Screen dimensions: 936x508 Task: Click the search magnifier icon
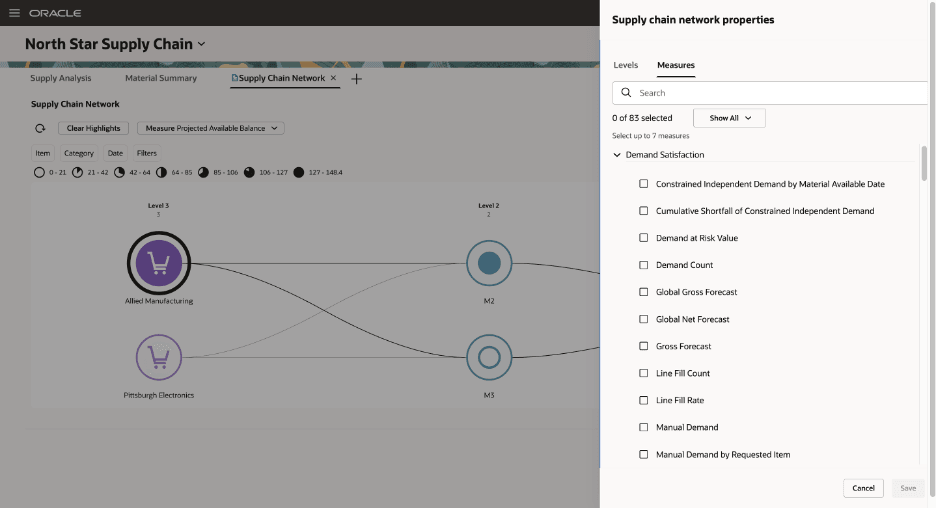click(x=626, y=93)
